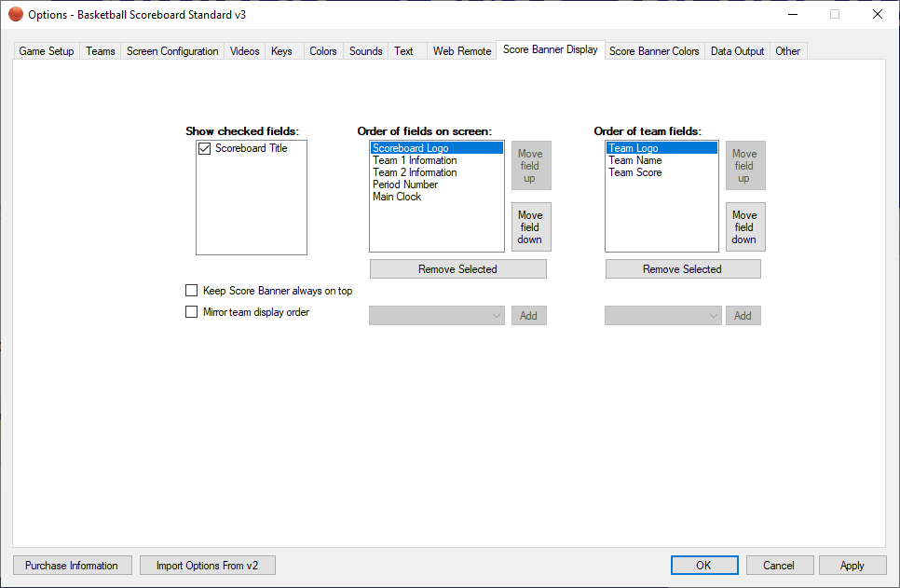
Task: Select the Web Remote tab
Action: [461, 51]
